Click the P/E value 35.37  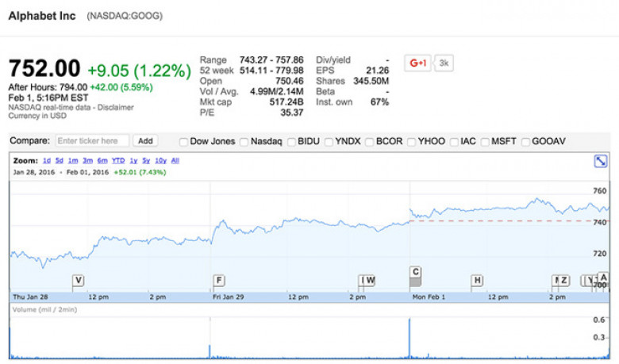click(x=292, y=113)
